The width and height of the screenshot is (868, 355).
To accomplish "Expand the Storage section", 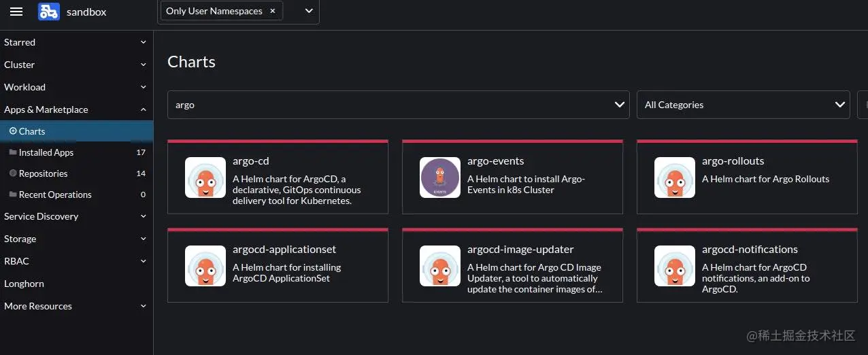I will (76, 239).
